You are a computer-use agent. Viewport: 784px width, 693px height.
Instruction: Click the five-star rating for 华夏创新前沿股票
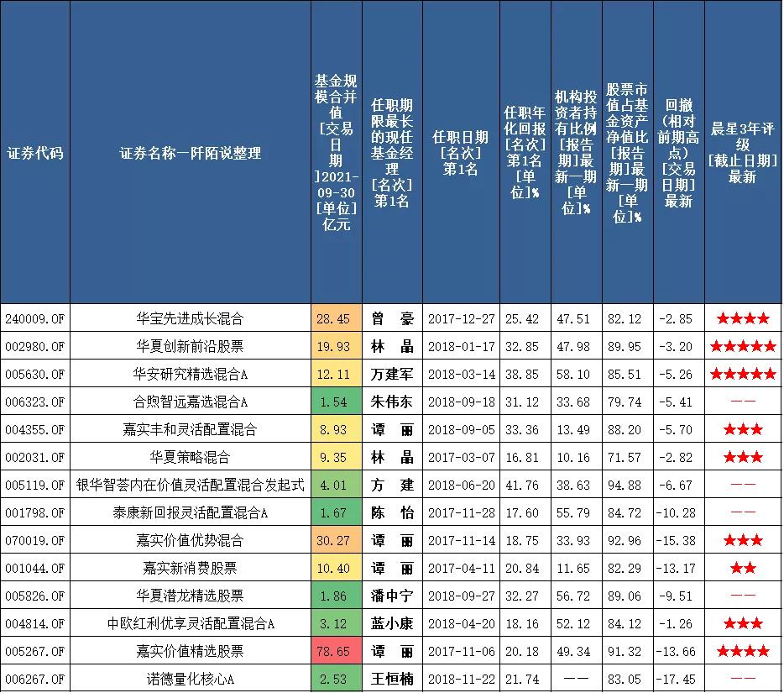(742, 345)
